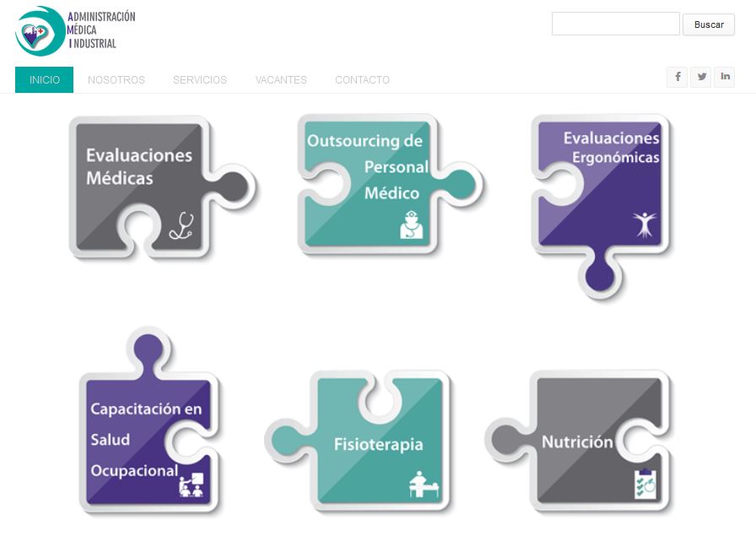Go to the INICIO menu tab
The image size is (756, 548).
tap(45, 79)
